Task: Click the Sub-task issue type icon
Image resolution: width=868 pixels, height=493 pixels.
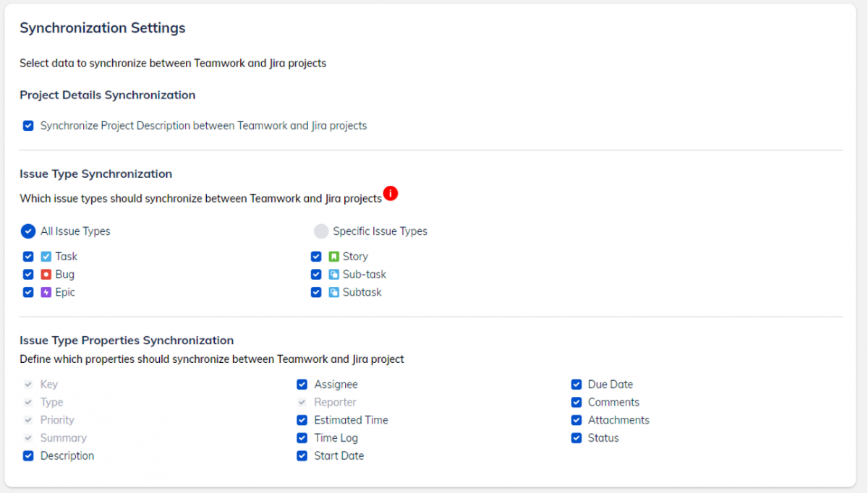Action: point(333,274)
